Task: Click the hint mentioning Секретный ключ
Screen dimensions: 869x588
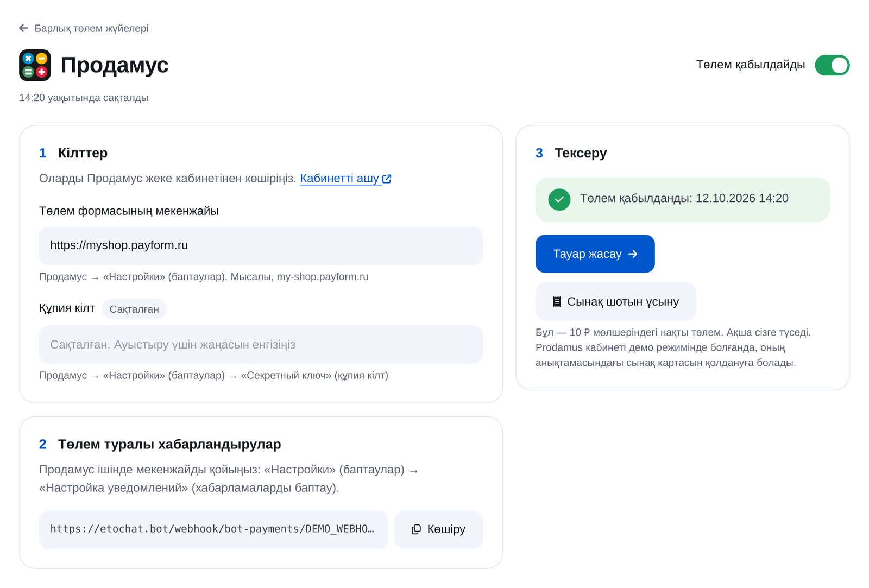Action: tap(213, 376)
